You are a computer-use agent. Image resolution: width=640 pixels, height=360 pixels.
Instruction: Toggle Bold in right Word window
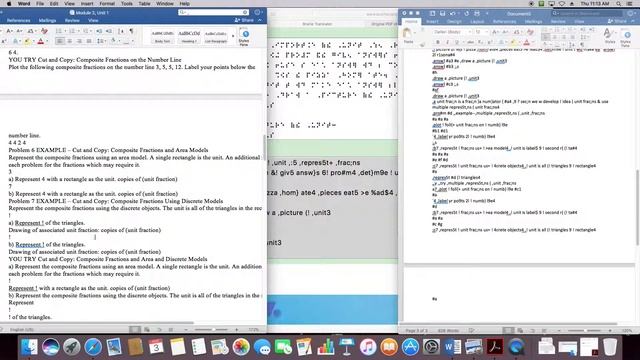(438, 42)
